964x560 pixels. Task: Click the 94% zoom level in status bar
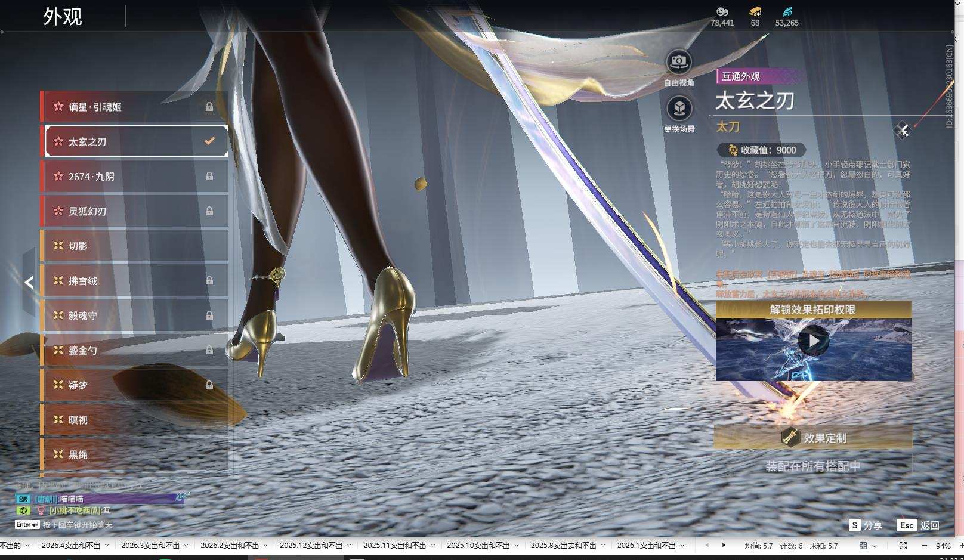tap(943, 546)
